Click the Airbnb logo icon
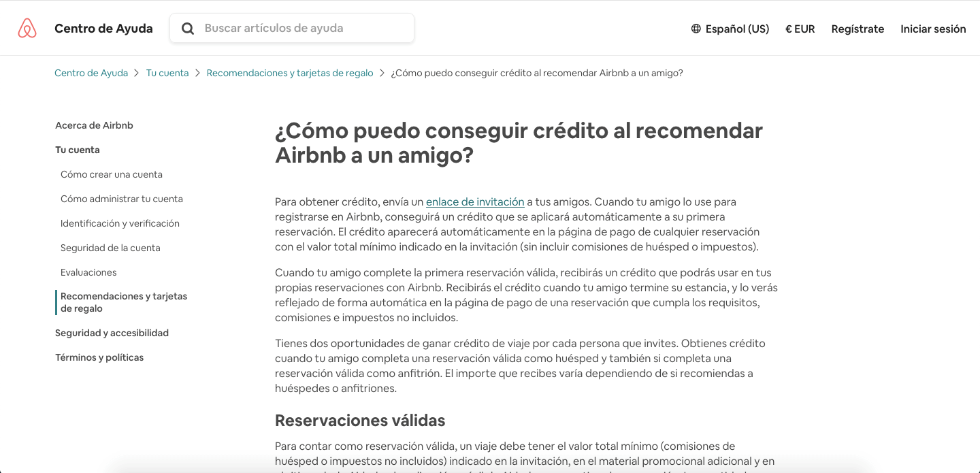Image resolution: width=980 pixels, height=473 pixels. [x=27, y=28]
